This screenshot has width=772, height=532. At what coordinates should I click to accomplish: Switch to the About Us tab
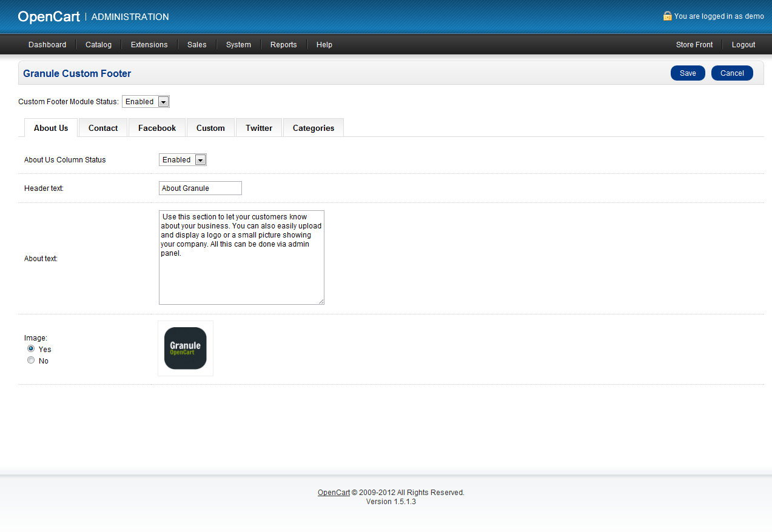(51, 128)
